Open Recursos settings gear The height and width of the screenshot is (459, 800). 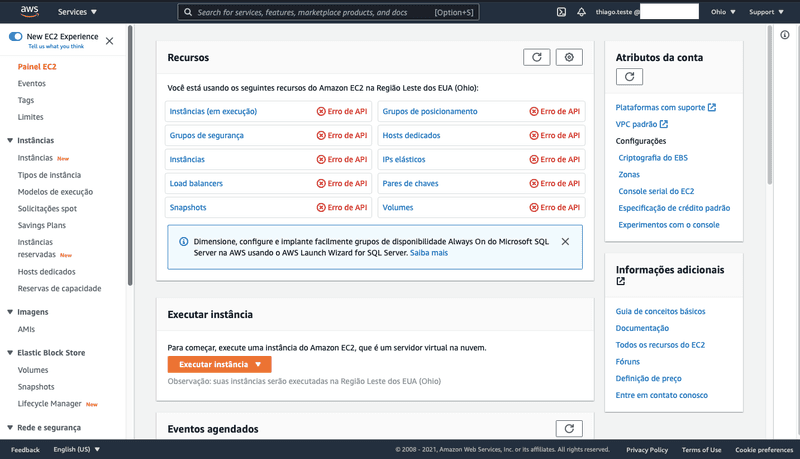[x=569, y=57]
